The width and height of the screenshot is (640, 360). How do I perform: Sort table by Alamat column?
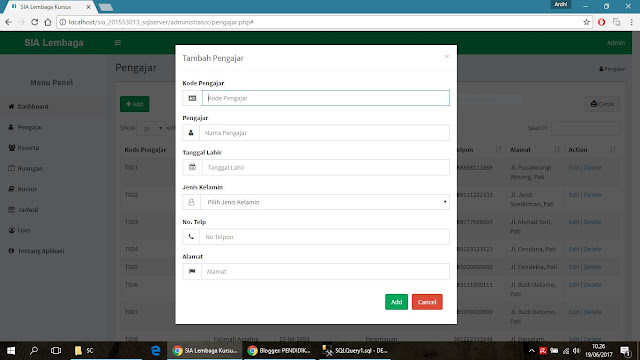coord(534,150)
